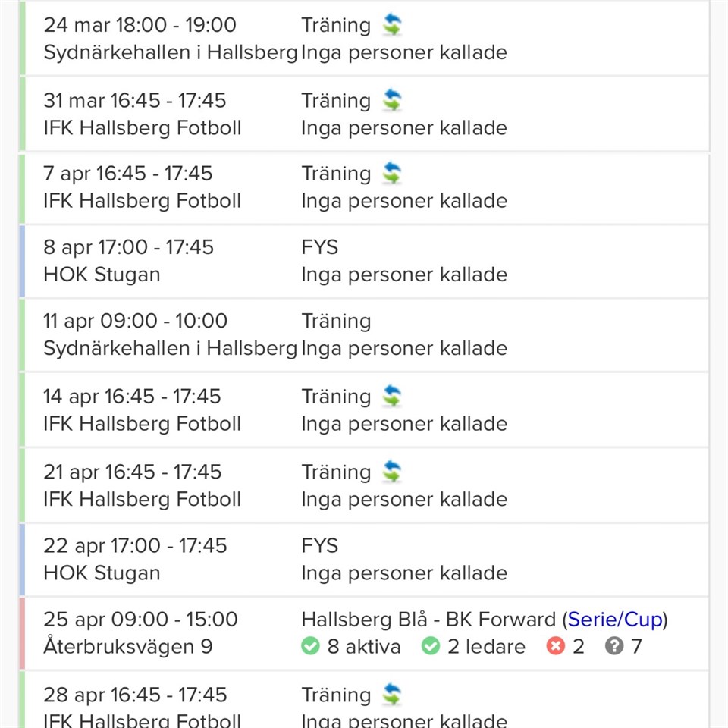Open the 8 apr FYS event
728x728 pixels.
pyautogui.click(x=319, y=247)
